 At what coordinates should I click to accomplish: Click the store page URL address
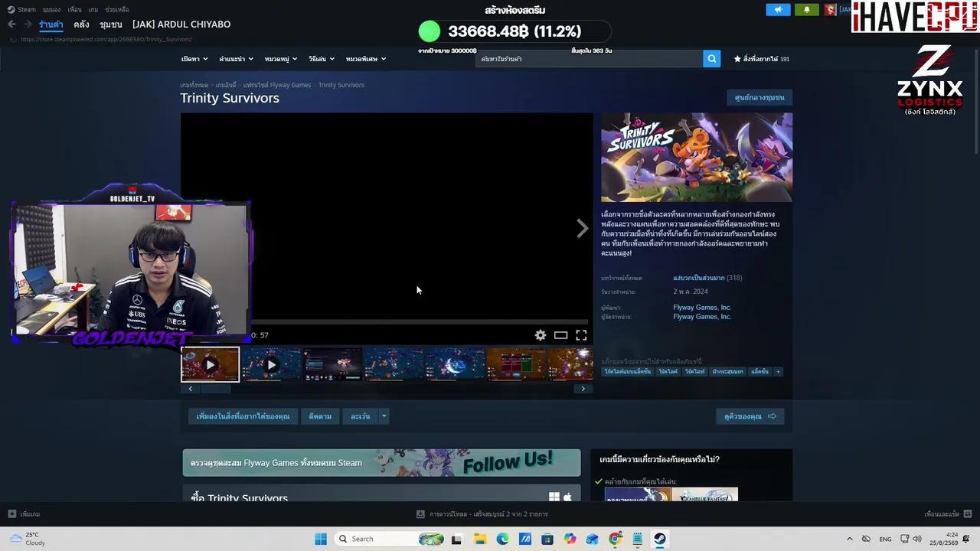coord(106,39)
